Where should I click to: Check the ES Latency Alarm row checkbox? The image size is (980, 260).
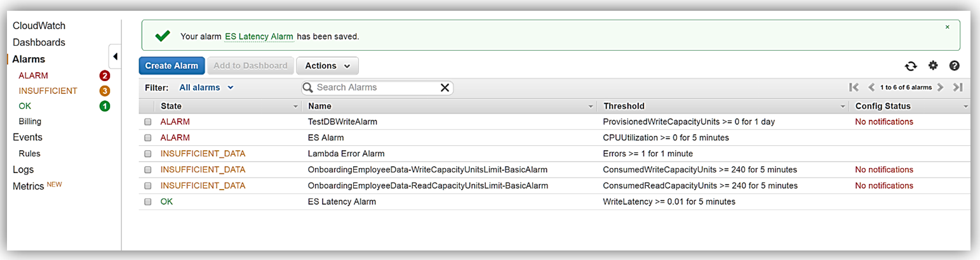[x=148, y=202]
